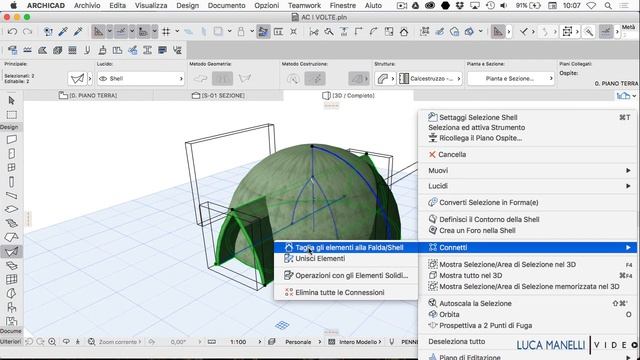Select the Morph tool in toolbox
The width and height of the screenshot is (640, 360).
coord(11,293)
